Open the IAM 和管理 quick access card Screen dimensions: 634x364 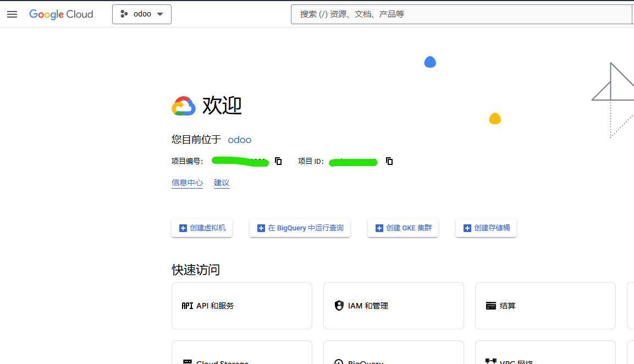point(393,306)
